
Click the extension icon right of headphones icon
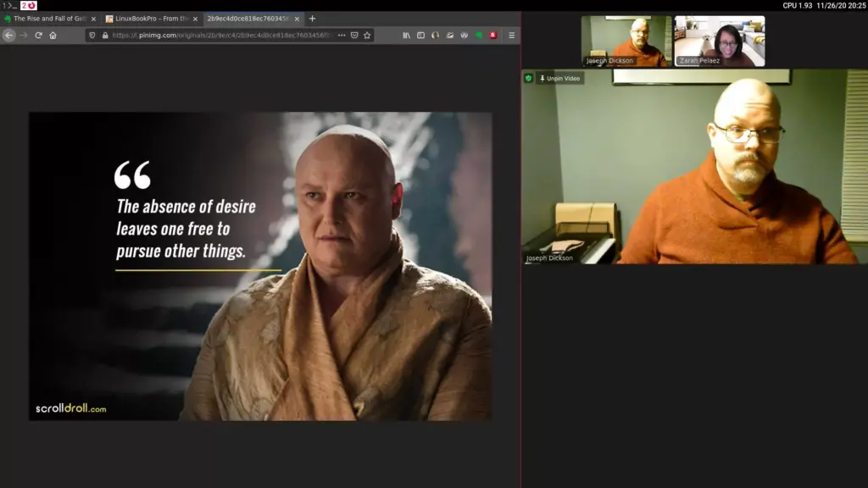click(449, 35)
